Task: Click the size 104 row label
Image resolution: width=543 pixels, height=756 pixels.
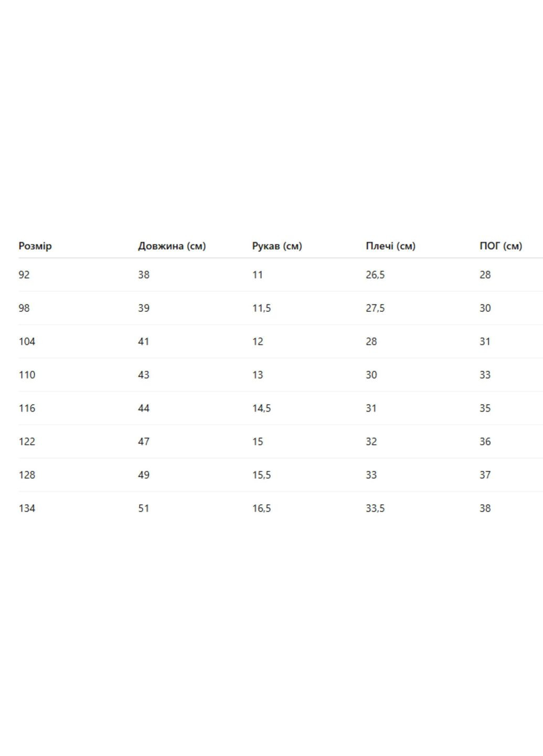Action: 27,341
